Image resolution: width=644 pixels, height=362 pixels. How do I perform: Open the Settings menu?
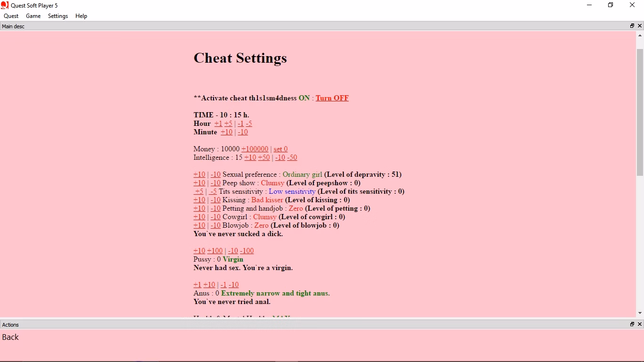coord(58,16)
